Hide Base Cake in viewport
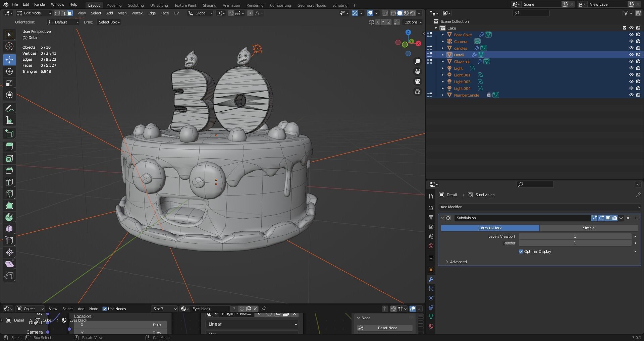 (x=631, y=35)
